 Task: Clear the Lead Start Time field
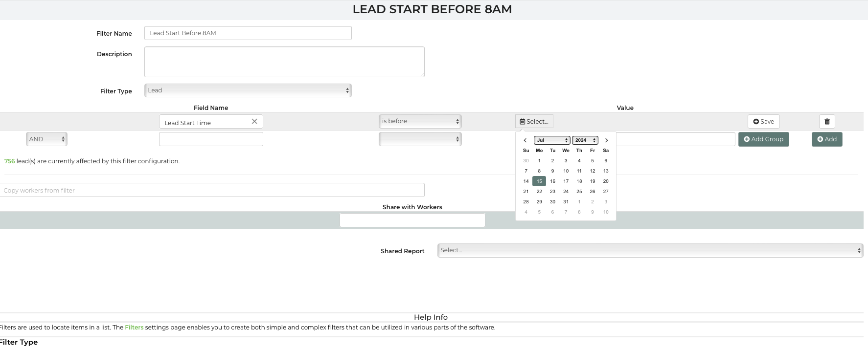click(x=254, y=122)
